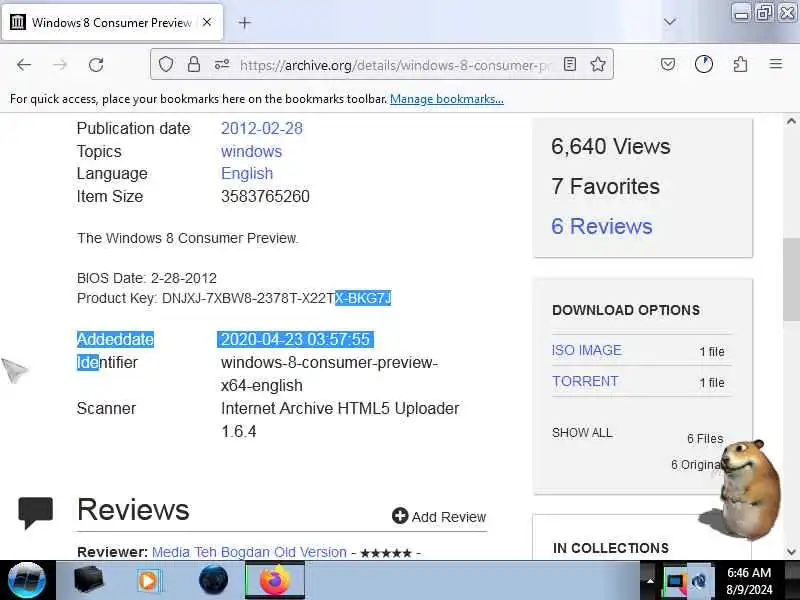Click Add Review button
The image size is (800, 600).
coord(439,516)
